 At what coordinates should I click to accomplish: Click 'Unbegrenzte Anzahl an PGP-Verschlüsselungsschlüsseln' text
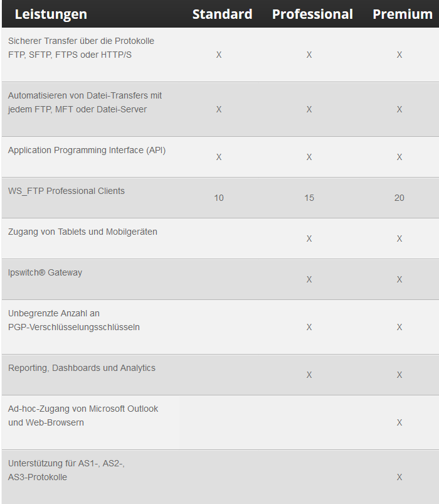click(74, 320)
